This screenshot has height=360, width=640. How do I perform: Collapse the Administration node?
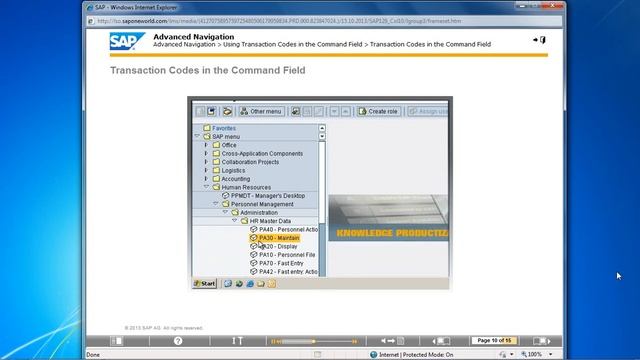point(225,212)
